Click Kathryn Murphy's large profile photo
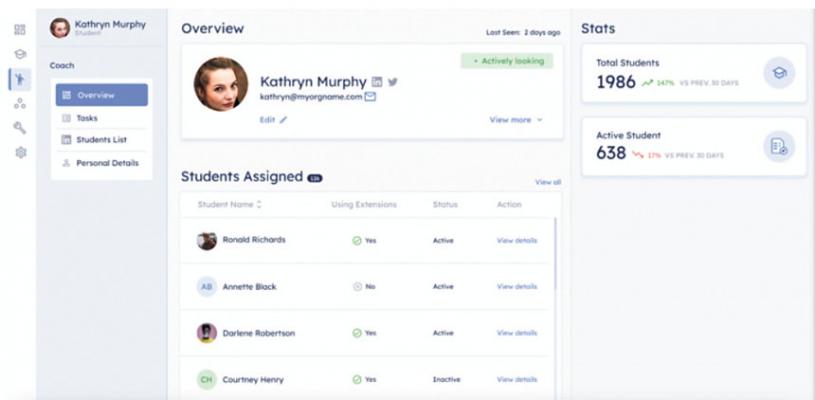This screenshot has width=815, height=400. tap(220, 84)
